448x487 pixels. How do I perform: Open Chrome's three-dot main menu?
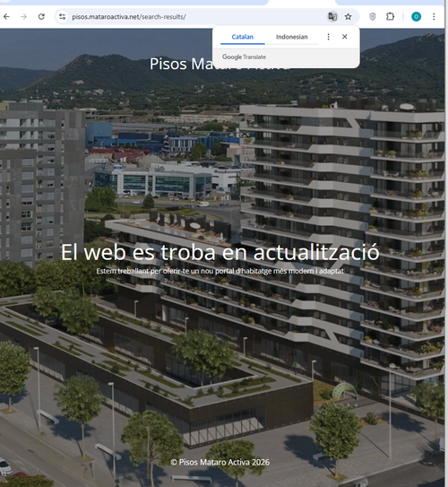pos(434,17)
